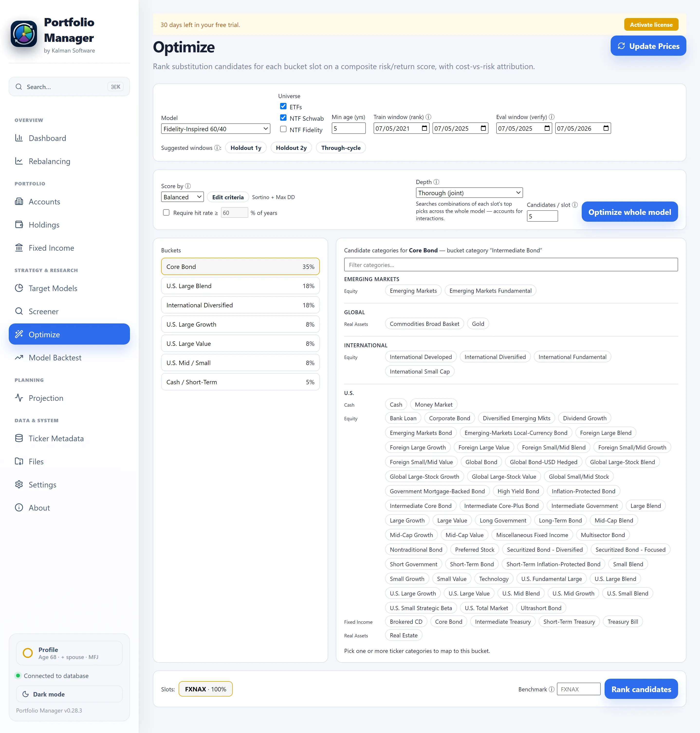Click the Eval window info icon
Image resolution: width=700 pixels, height=733 pixels.
552,117
